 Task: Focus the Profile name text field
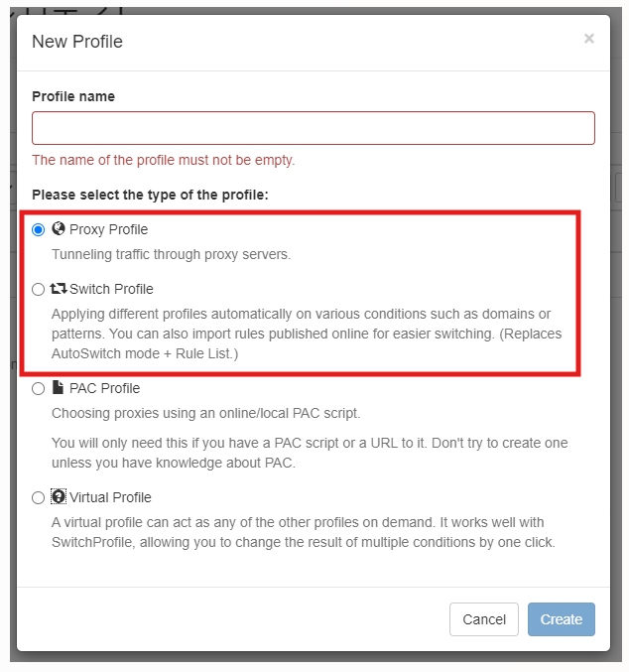pyautogui.click(x=314, y=128)
